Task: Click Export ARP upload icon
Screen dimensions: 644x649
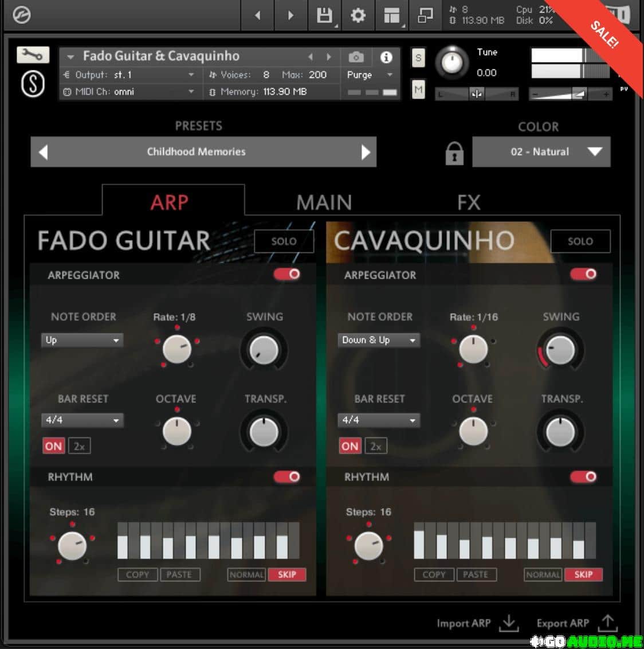Action: (607, 623)
